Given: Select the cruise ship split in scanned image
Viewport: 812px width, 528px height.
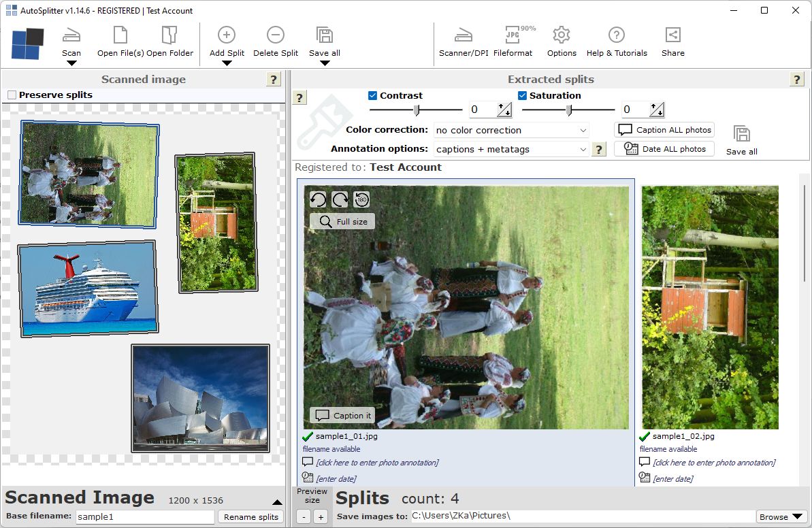Looking at the screenshot, I should 88,289.
